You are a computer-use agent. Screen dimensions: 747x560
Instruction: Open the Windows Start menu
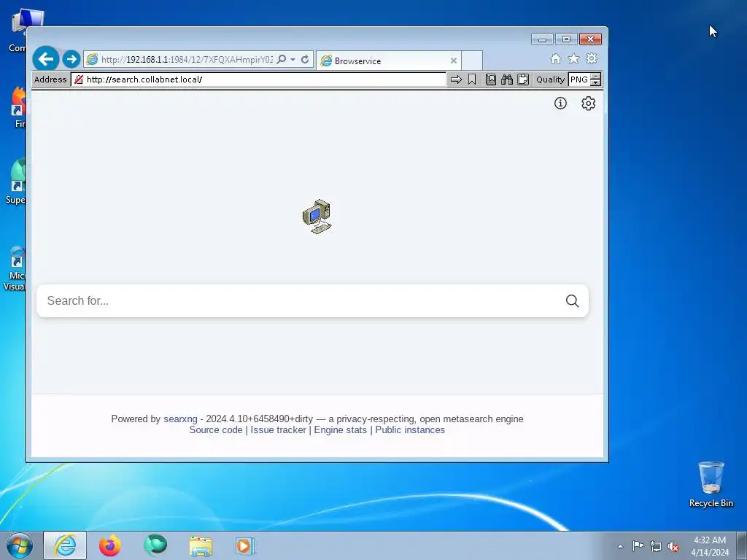click(x=20, y=545)
